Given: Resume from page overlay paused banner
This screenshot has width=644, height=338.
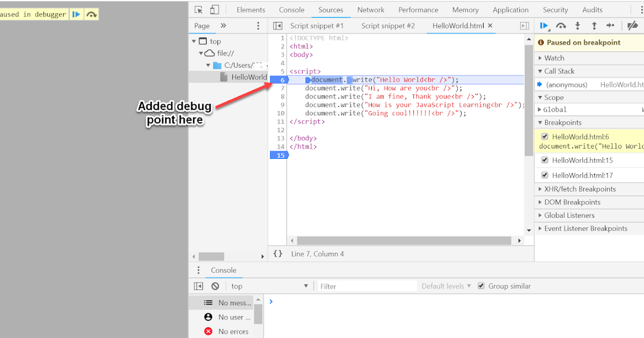Looking at the screenshot, I should 76,14.
